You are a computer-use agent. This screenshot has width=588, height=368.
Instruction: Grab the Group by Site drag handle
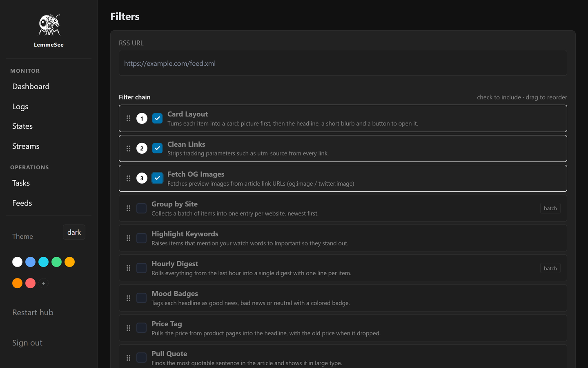(x=128, y=208)
